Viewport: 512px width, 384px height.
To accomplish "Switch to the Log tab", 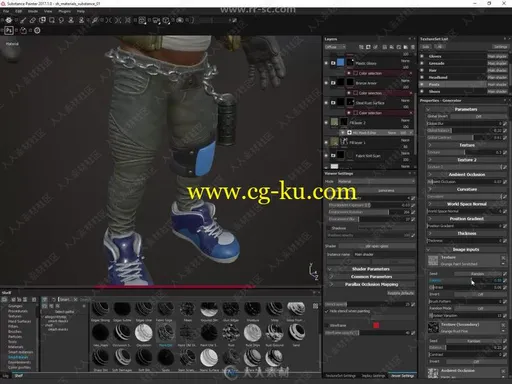I will [6, 376].
